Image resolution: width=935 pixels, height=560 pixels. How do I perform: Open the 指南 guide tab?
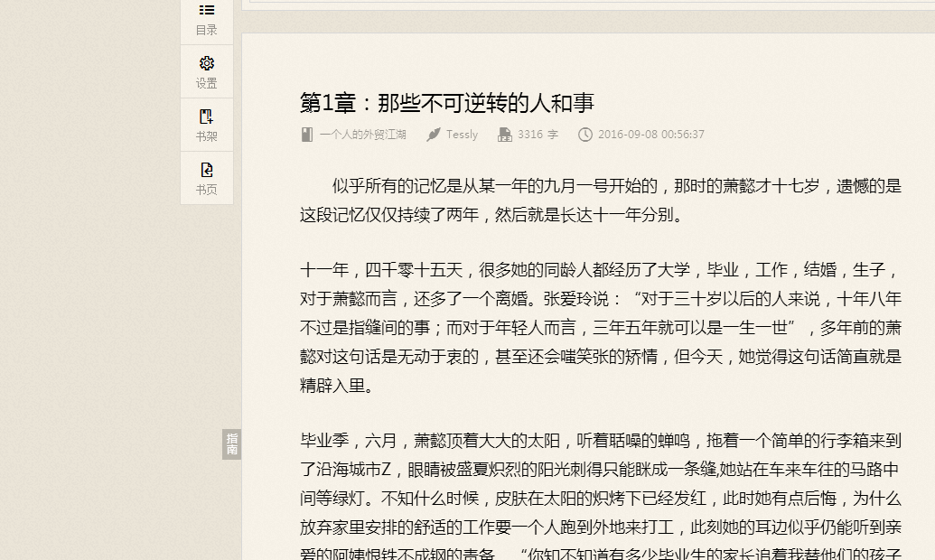coord(231,444)
